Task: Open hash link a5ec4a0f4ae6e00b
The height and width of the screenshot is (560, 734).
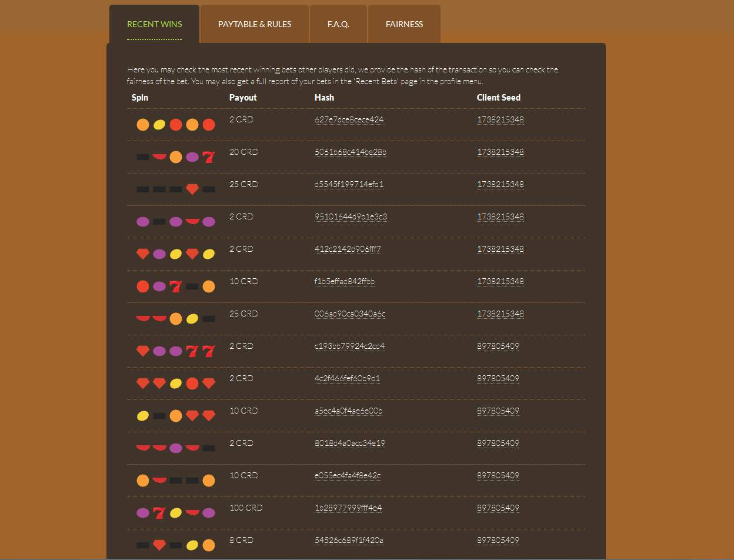Action: coord(348,411)
